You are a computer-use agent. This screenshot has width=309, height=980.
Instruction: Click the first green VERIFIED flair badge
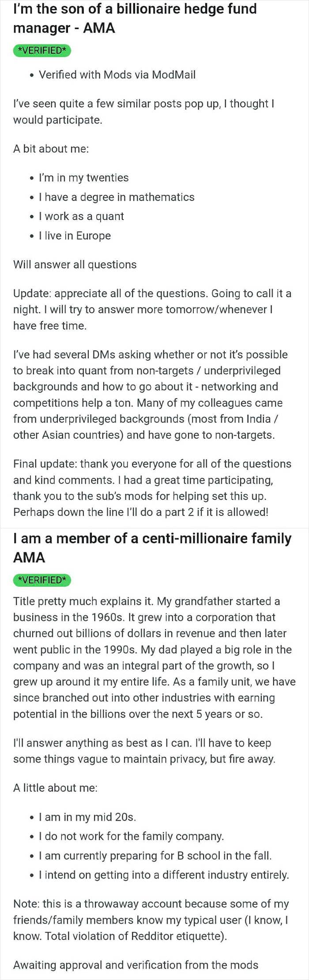point(42,50)
